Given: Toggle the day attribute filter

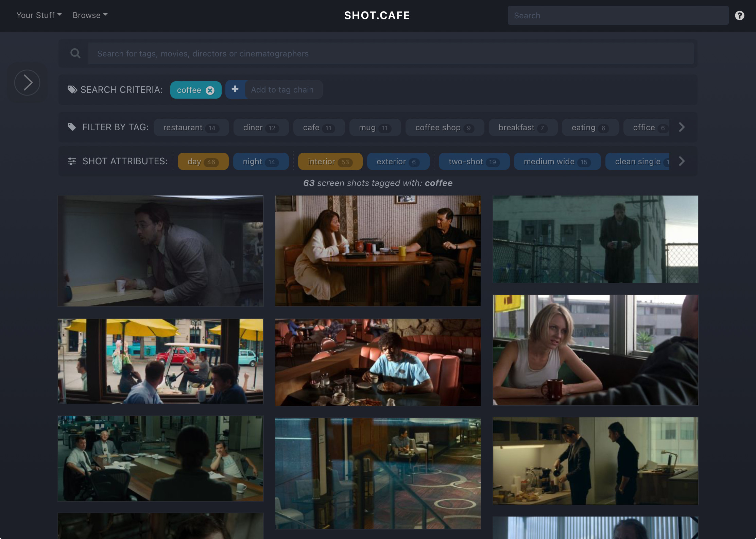Looking at the screenshot, I should (x=203, y=162).
